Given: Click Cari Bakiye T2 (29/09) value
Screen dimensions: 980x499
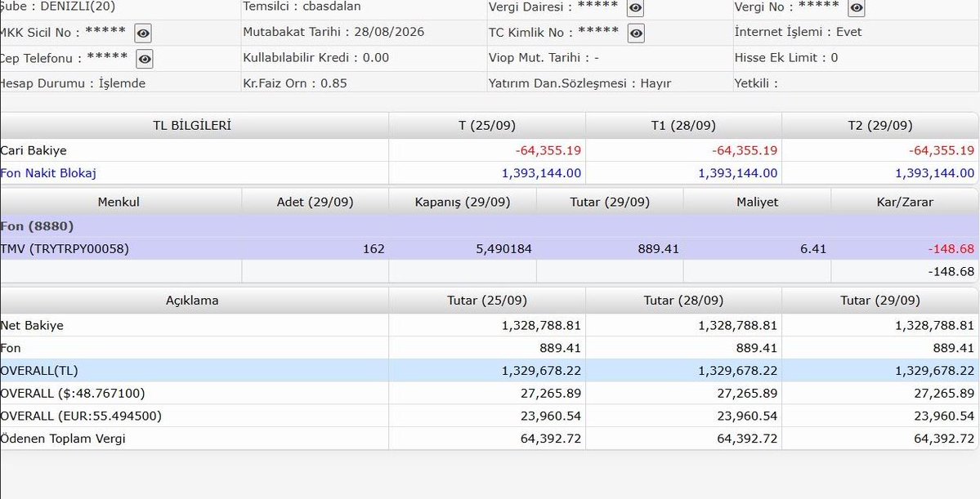Looking at the screenshot, I should (x=942, y=150).
